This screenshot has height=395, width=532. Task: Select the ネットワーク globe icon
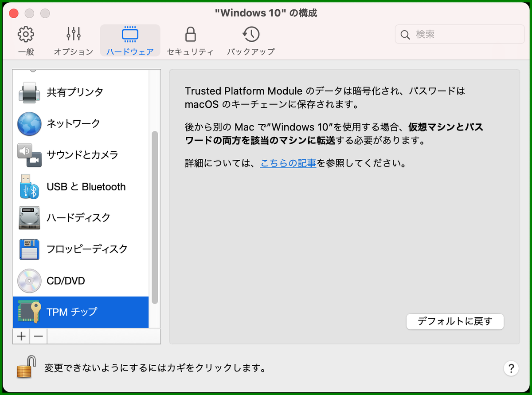29,123
